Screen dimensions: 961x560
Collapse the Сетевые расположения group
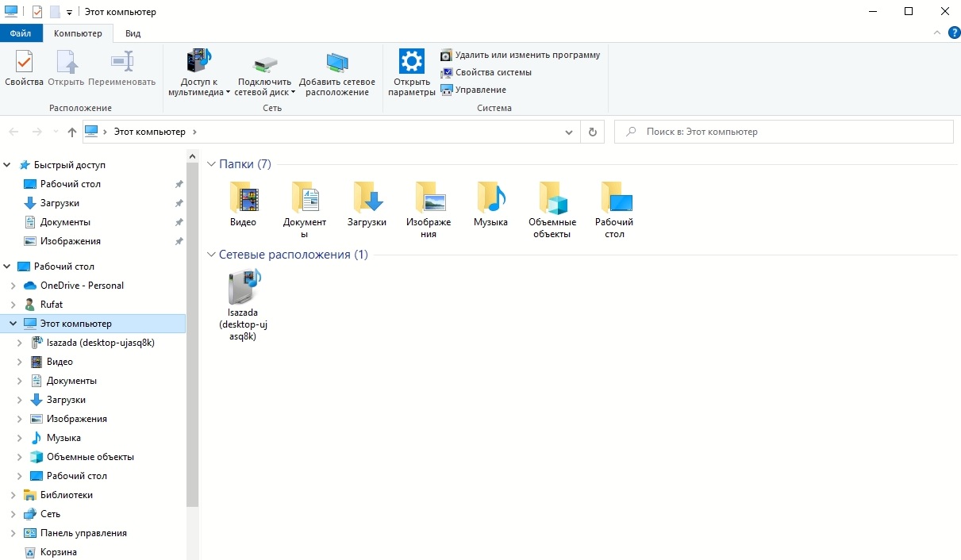pos(211,255)
